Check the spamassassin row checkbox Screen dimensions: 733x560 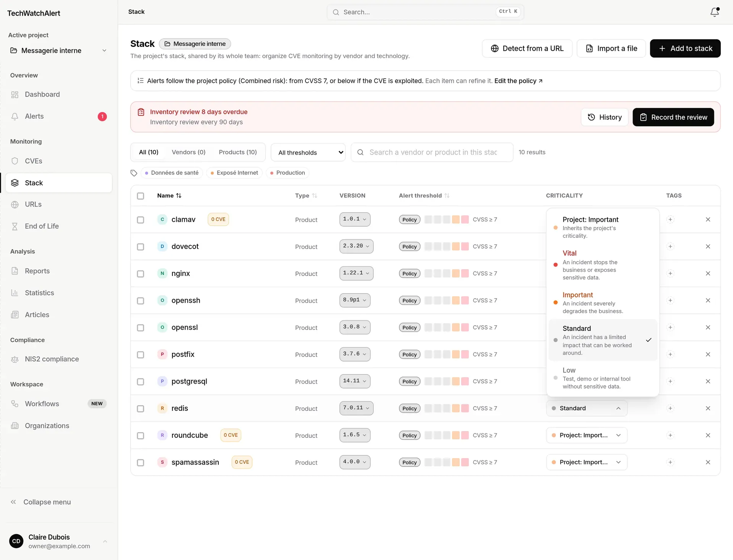(x=140, y=463)
